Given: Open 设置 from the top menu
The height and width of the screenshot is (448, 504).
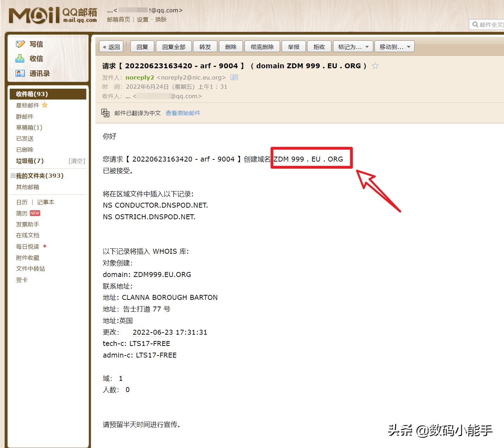Looking at the screenshot, I should [x=142, y=19].
